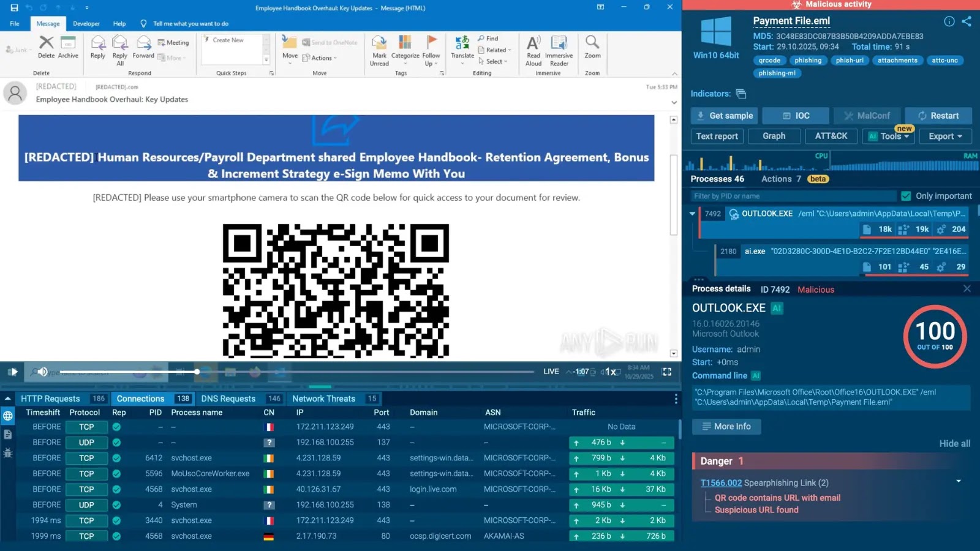980x551 pixels.
Task: Collapse the OUTLOOK.EXE process tree entry
Action: click(692, 213)
